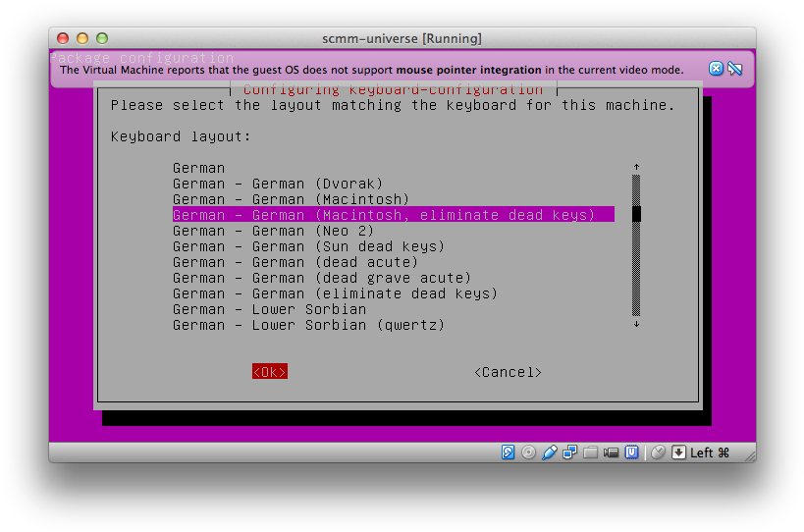Viewport: 804px width, 532px height.
Task: Choose German (Dvorak) layout
Action: point(278,184)
